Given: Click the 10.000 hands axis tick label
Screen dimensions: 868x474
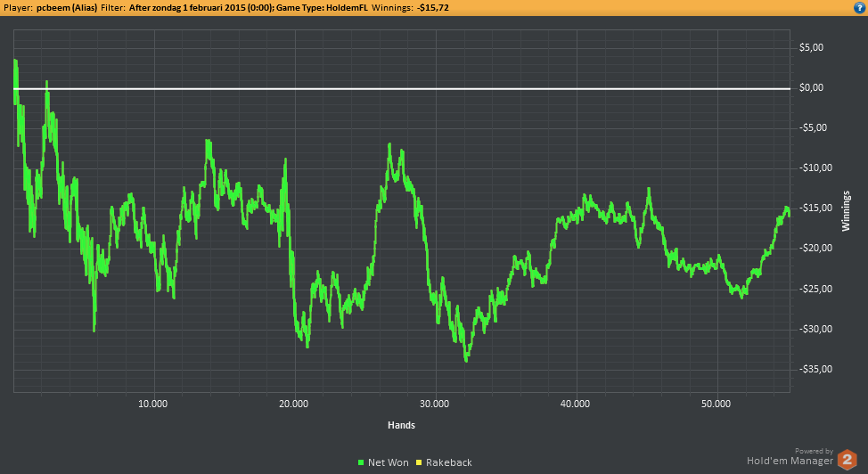Looking at the screenshot, I should point(152,404).
